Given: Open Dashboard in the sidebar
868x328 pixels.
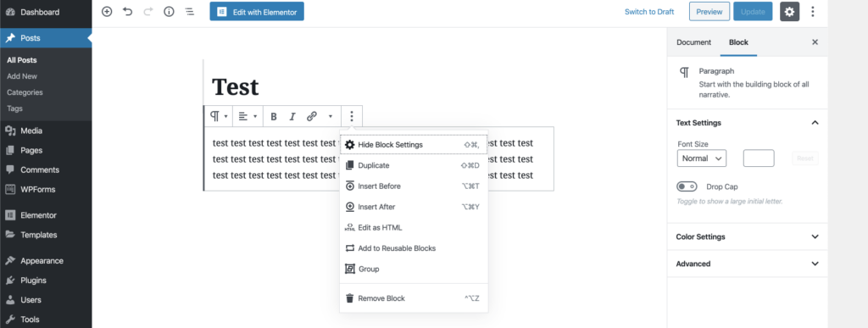Looking at the screenshot, I should coord(46,12).
